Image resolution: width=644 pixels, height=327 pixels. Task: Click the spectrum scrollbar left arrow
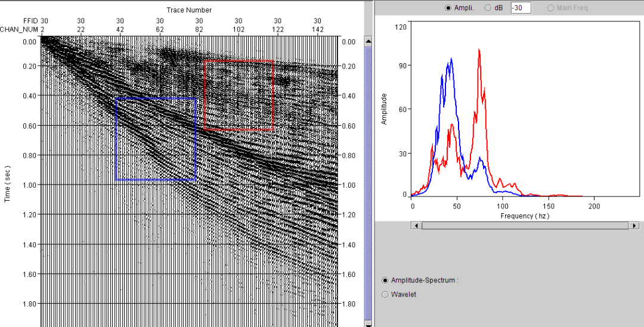[x=416, y=226]
